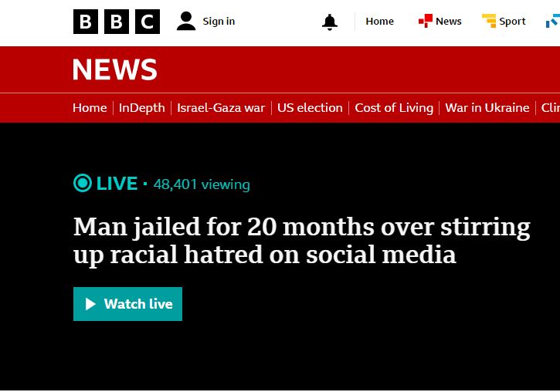Viewport: 560px width, 392px height.
Task: Open the US election section
Action: click(310, 108)
